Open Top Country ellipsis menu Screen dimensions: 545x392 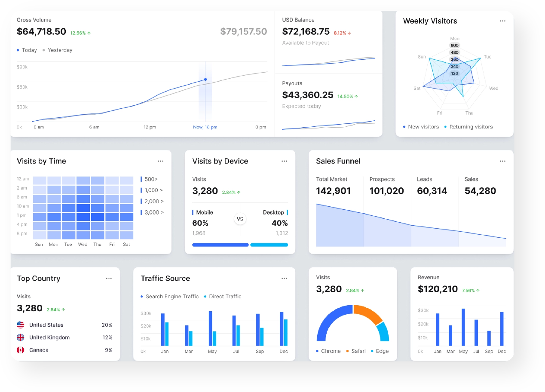(x=109, y=279)
